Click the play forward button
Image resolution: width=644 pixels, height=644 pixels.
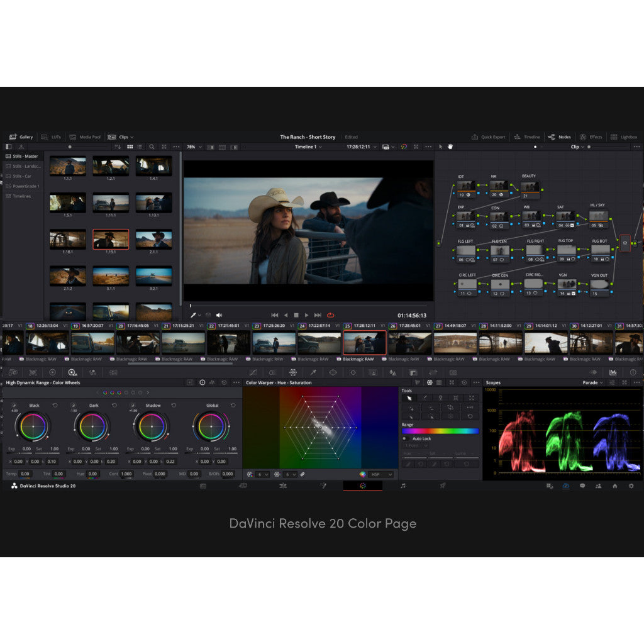point(306,315)
